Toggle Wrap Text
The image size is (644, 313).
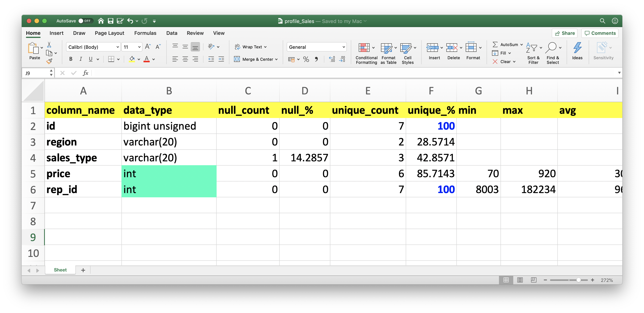pos(250,47)
